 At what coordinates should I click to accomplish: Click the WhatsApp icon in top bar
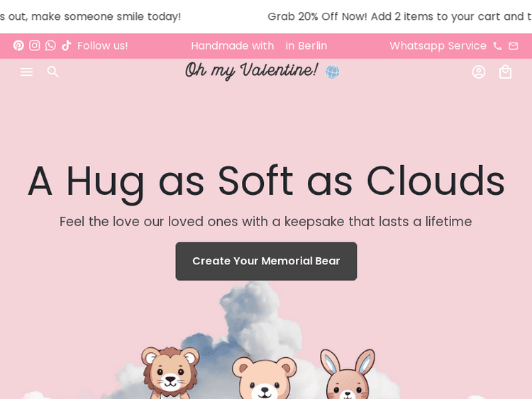50,45
